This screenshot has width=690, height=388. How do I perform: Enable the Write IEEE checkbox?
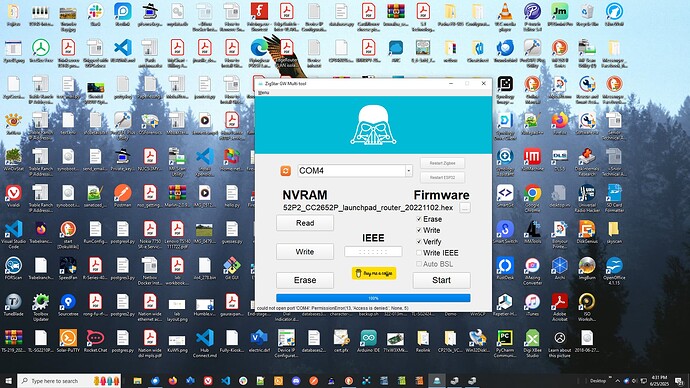click(419, 253)
